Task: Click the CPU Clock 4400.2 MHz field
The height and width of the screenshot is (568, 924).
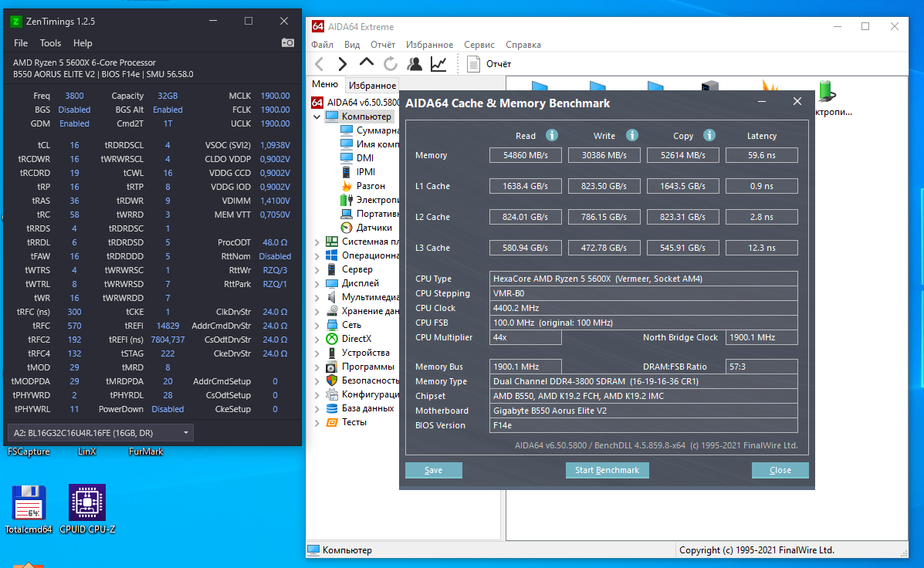Action: [644, 308]
